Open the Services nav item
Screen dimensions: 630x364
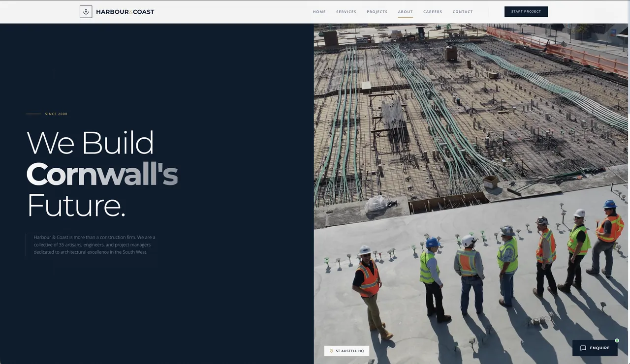346,12
